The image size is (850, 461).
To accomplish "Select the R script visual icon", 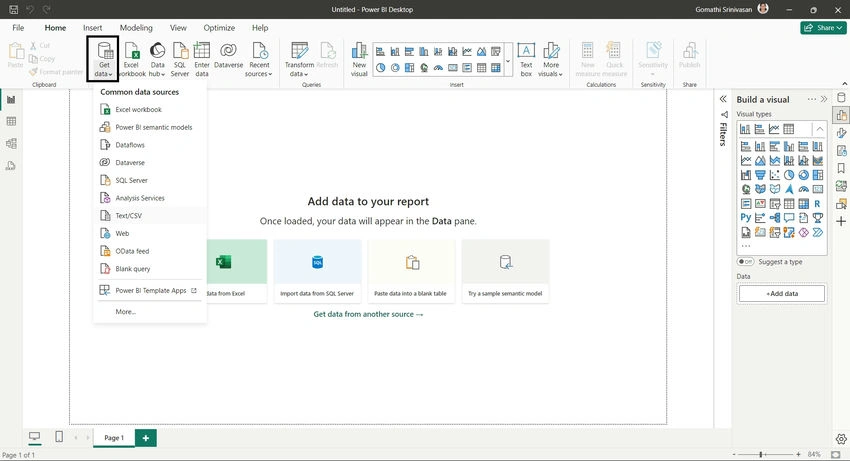I will [x=817, y=204].
